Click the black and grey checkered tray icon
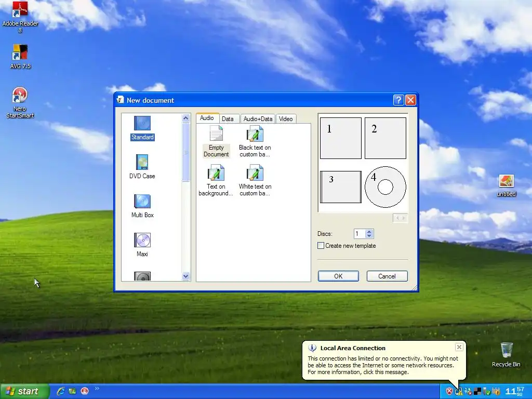 point(477,392)
